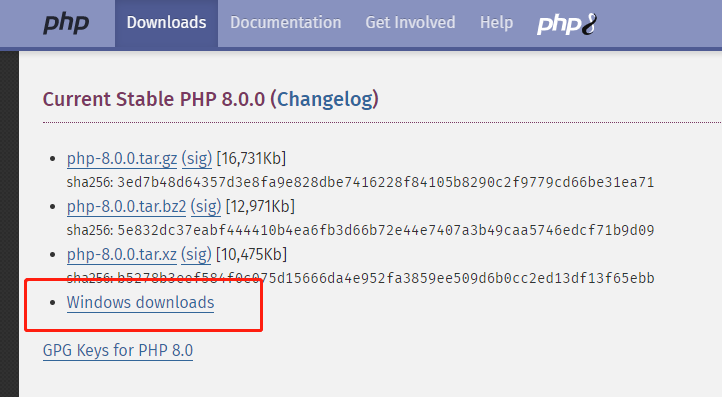Open the Changelog link in the heading
Screen dimensions: 722x397
[327, 99]
